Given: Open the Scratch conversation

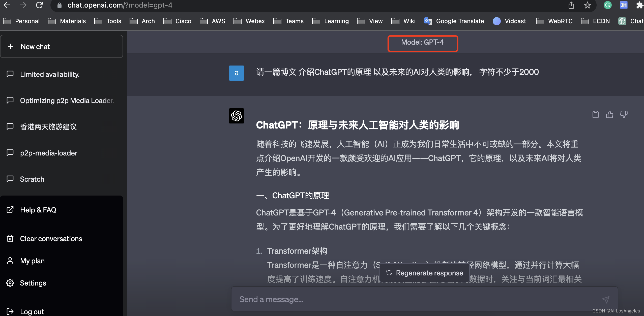Looking at the screenshot, I should click(62, 179).
